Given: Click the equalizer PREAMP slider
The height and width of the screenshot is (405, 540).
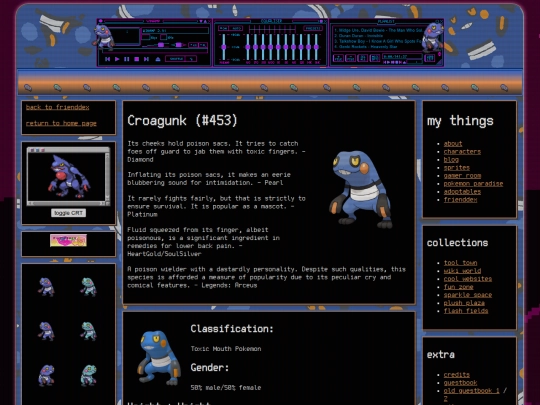Looking at the screenshot, I should (x=224, y=47).
